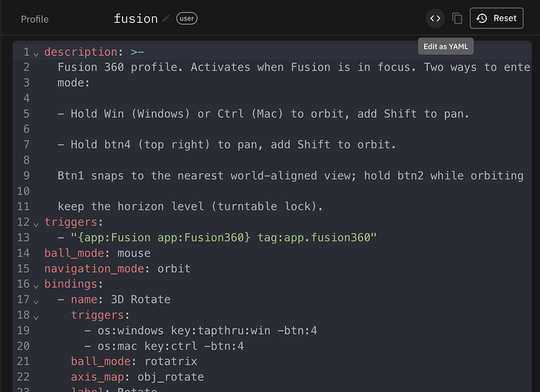Click the 'navigation_mode: orbit' line
Image resolution: width=540 pixels, height=392 pixels.
pos(117,268)
